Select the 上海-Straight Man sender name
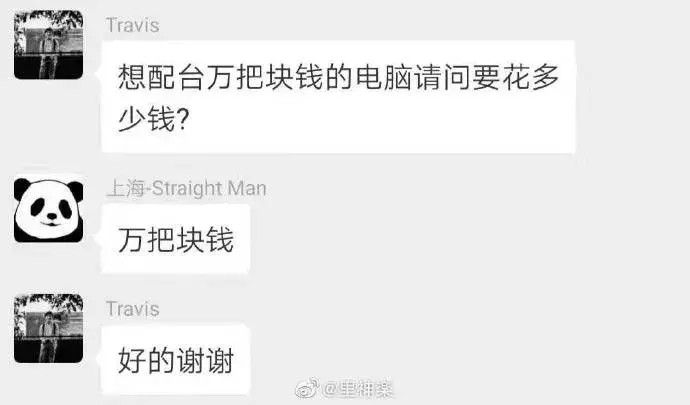The height and width of the screenshot is (405, 690). click(x=187, y=188)
